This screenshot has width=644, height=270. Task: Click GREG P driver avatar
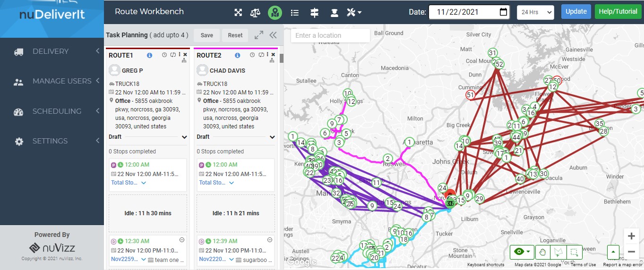pos(114,70)
